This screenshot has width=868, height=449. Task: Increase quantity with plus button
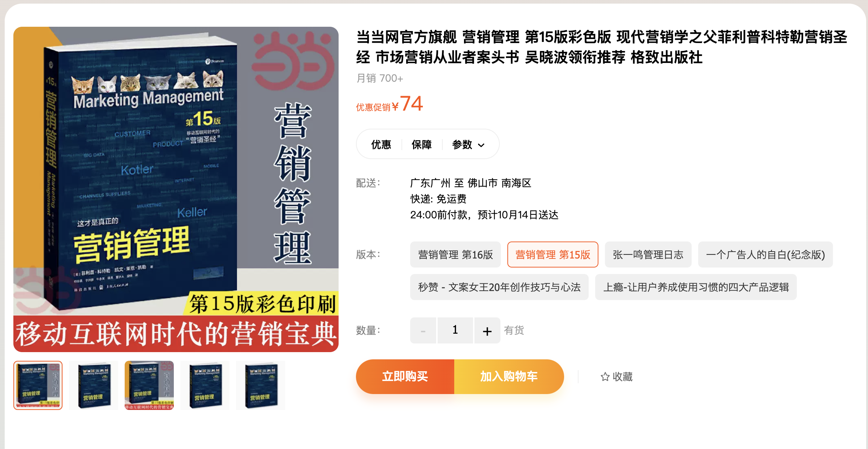point(487,330)
